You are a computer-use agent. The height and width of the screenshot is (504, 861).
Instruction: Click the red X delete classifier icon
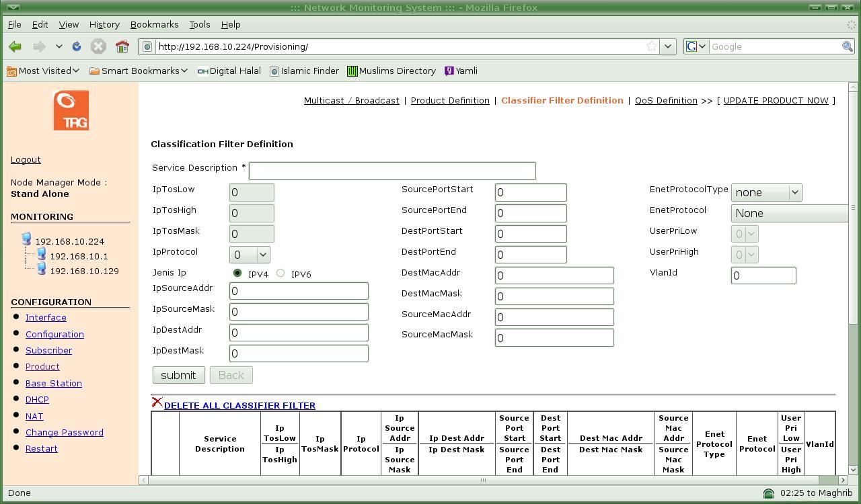(157, 403)
